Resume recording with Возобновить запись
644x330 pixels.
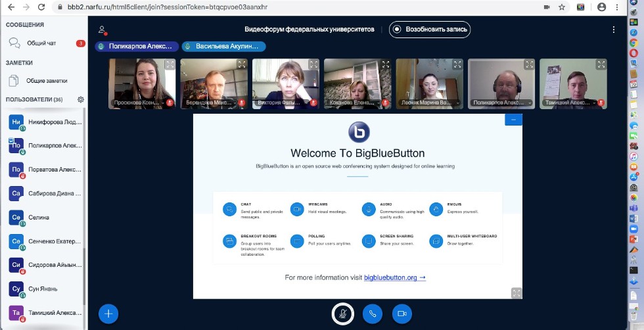click(430, 29)
